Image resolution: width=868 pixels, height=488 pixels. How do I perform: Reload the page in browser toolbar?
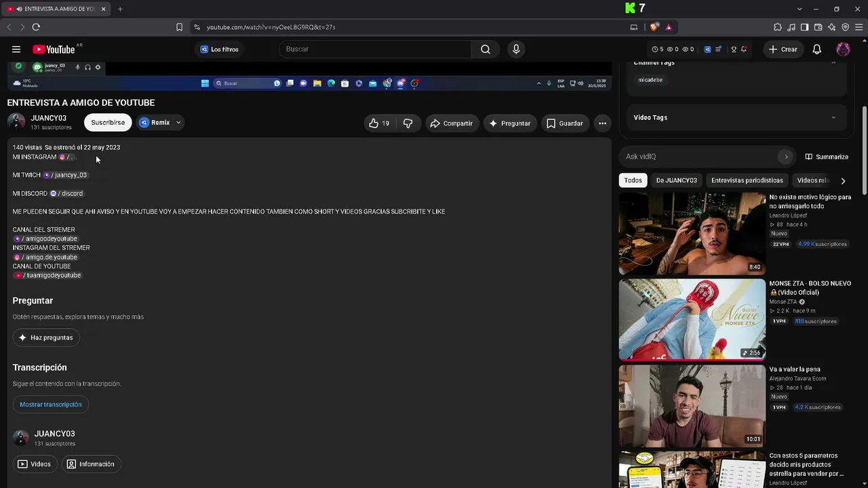point(36,27)
